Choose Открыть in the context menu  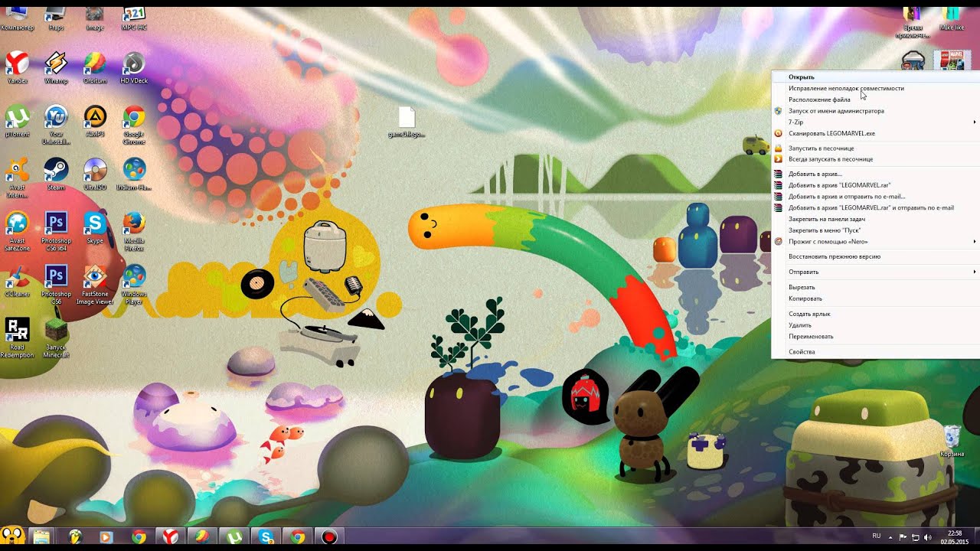click(x=875, y=77)
